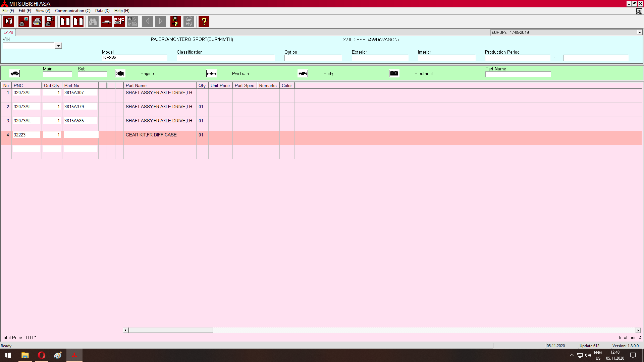Click the exit door toolbar icon
The height and width of the screenshot is (362, 644).
pos(9,21)
